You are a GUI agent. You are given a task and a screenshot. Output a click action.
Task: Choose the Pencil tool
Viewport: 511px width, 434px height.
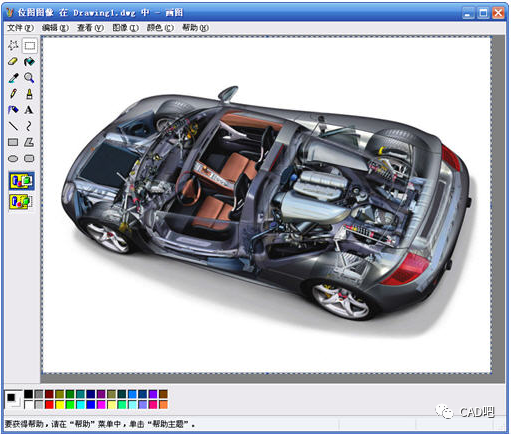pyautogui.click(x=13, y=94)
